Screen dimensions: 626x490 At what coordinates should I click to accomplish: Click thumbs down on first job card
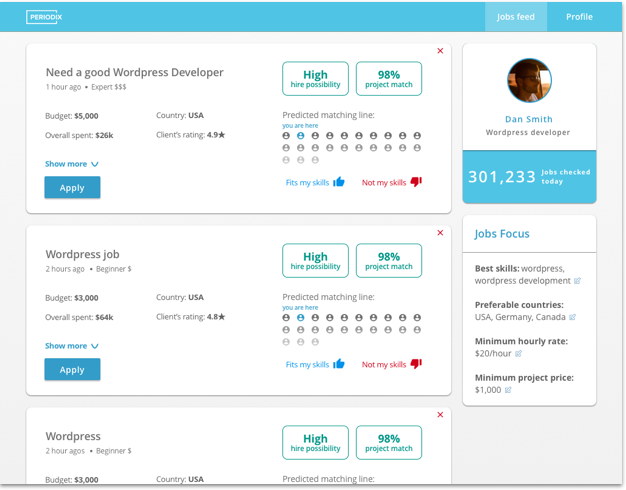(416, 182)
